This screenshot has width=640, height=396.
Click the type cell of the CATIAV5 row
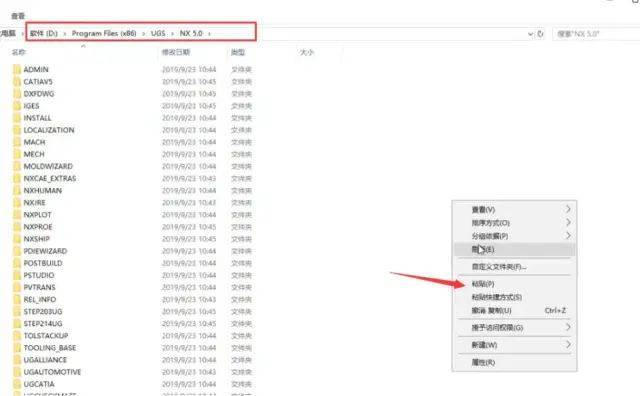click(x=241, y=82)
